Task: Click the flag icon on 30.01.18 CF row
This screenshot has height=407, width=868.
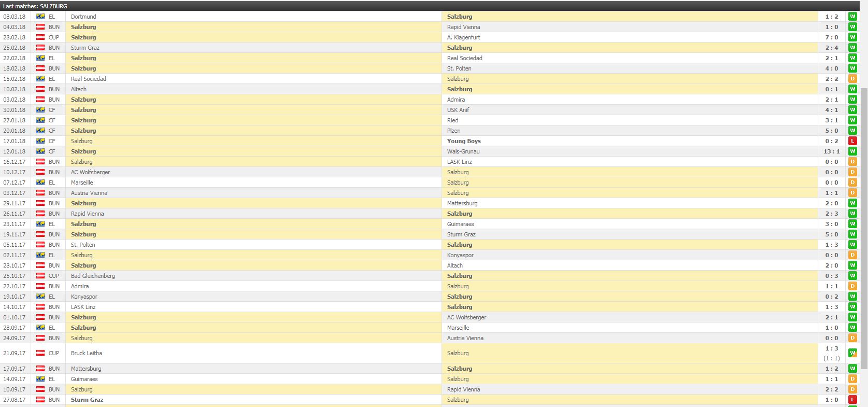Action: tap(40, 110)
